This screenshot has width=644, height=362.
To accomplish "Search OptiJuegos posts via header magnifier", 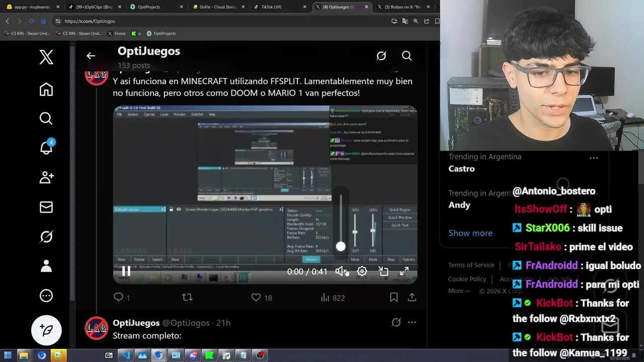I will pyautogui.click(x=407, y=56).
